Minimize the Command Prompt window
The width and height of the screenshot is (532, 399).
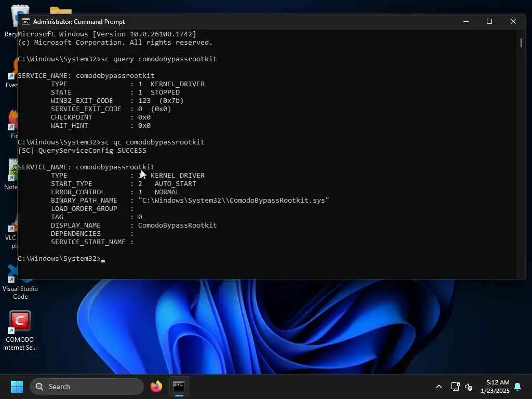pyautogui.click(x=466, y=21)
